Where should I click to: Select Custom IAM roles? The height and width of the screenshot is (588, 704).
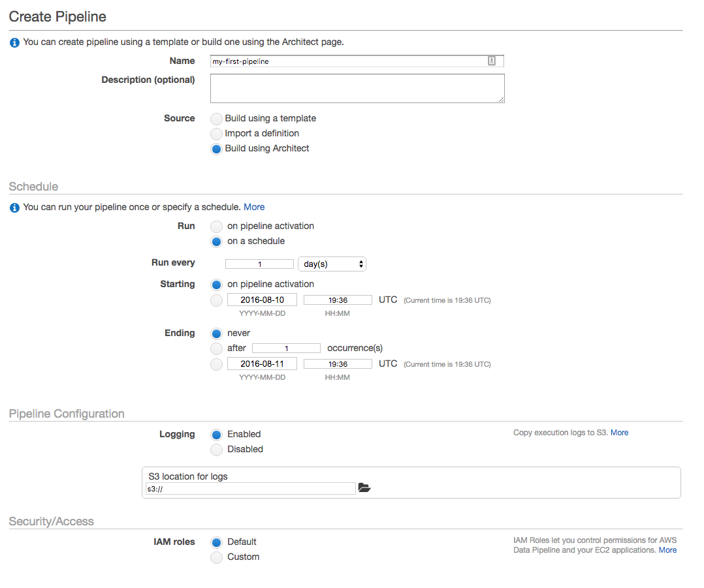[216, 557]
